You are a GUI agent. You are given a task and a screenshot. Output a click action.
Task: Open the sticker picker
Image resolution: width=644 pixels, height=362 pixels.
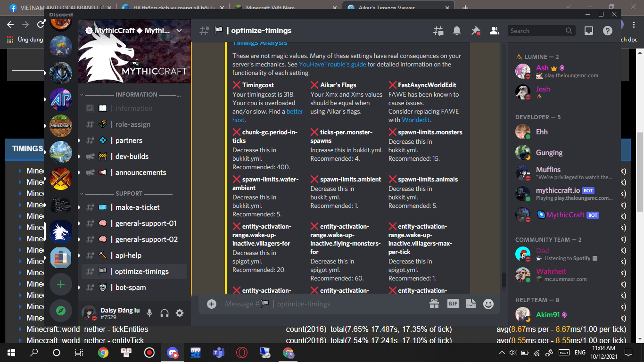471,304
